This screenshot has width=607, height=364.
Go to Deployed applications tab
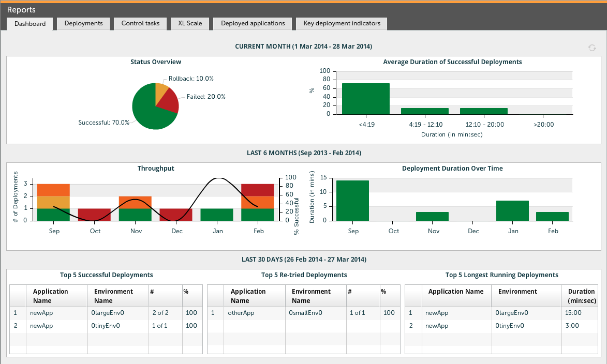[253, 23]
